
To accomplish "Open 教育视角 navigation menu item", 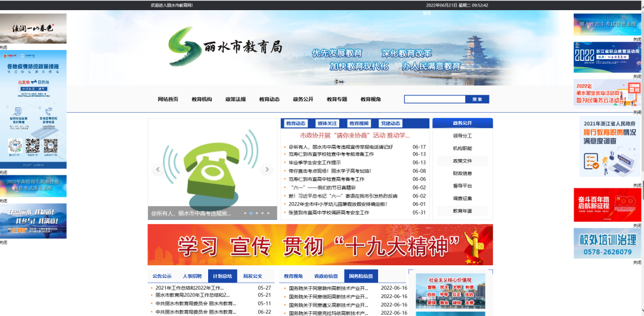I will 371,99.
